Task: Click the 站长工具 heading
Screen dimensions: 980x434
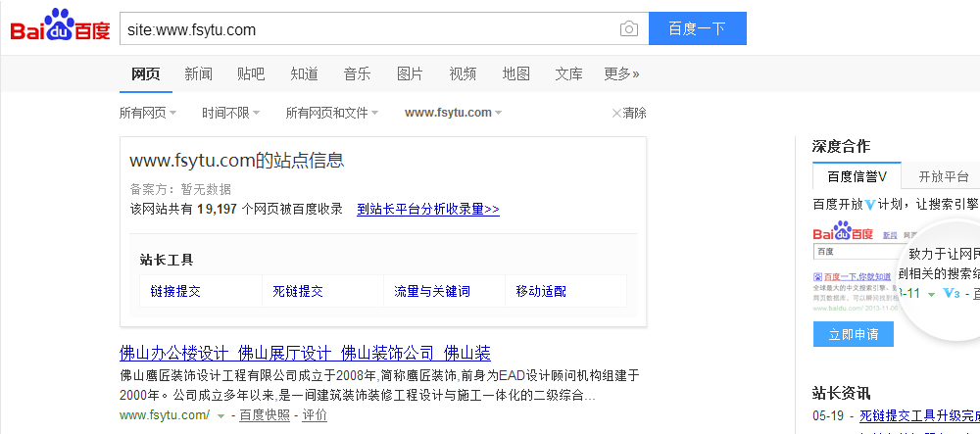Action: pos(167,261)
